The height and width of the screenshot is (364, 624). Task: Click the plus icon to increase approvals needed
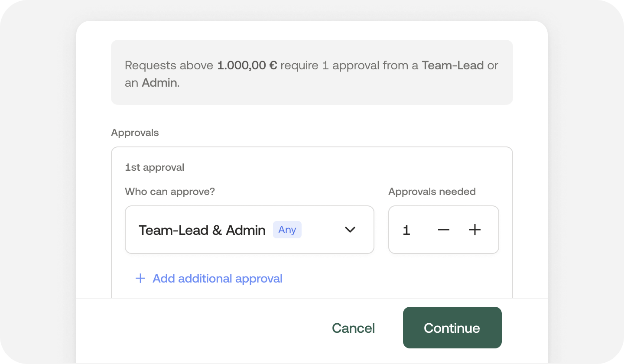click(x=474, y=230)
